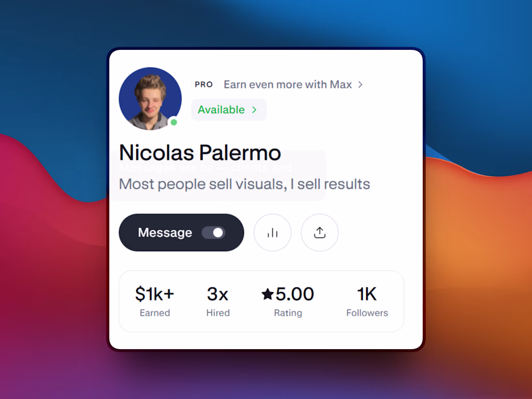The width and height of the screenshot is (532, 399).
Task: Open the bar chart analytics button
Action: tap(272, 233)
